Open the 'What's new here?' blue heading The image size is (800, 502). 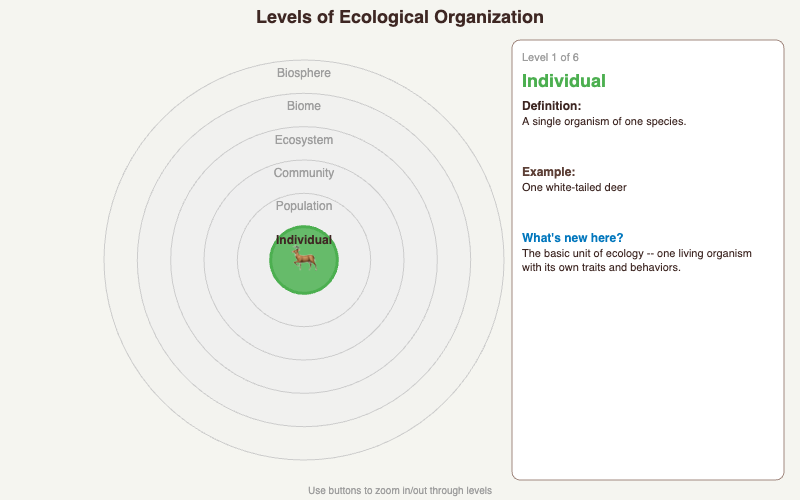tap(572, 238)
